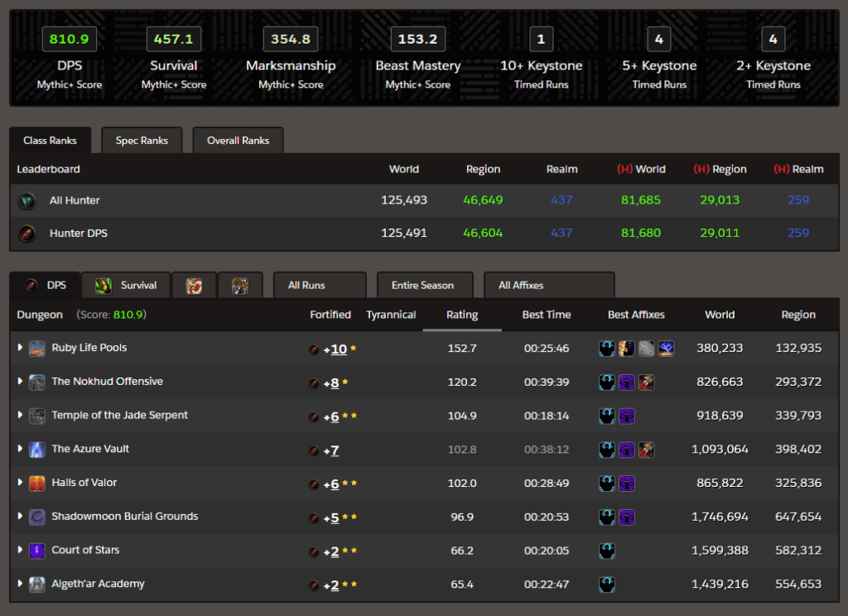Screen dimensions: 848x616
Task: Click the Tyrannical column header
Action: 391,315
